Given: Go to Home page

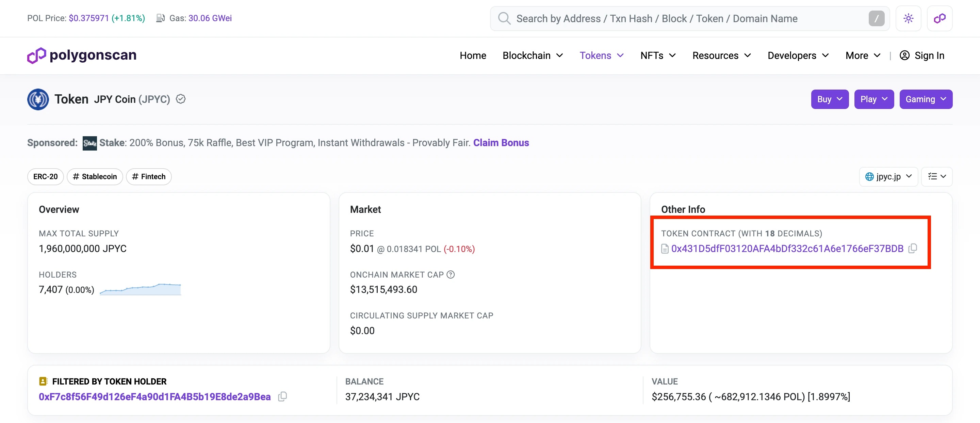Looking at the screenshot, I should [473, 56].
